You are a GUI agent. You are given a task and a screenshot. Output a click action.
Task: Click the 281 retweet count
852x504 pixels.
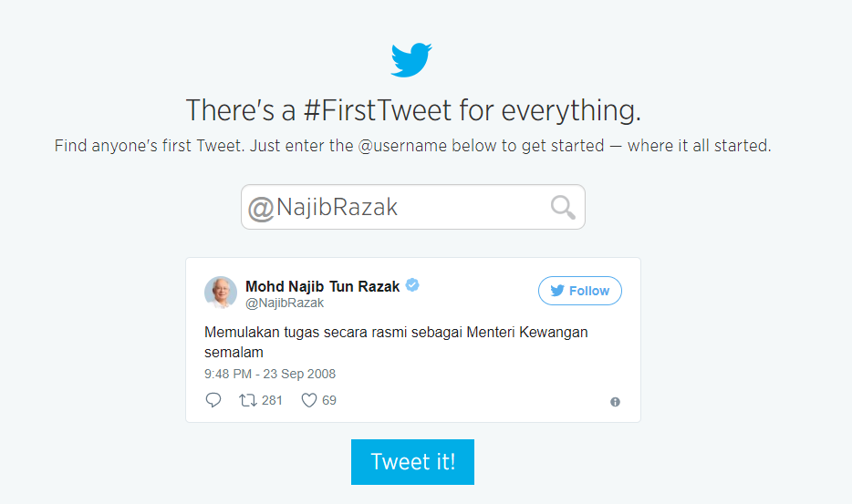pos(272,400)
